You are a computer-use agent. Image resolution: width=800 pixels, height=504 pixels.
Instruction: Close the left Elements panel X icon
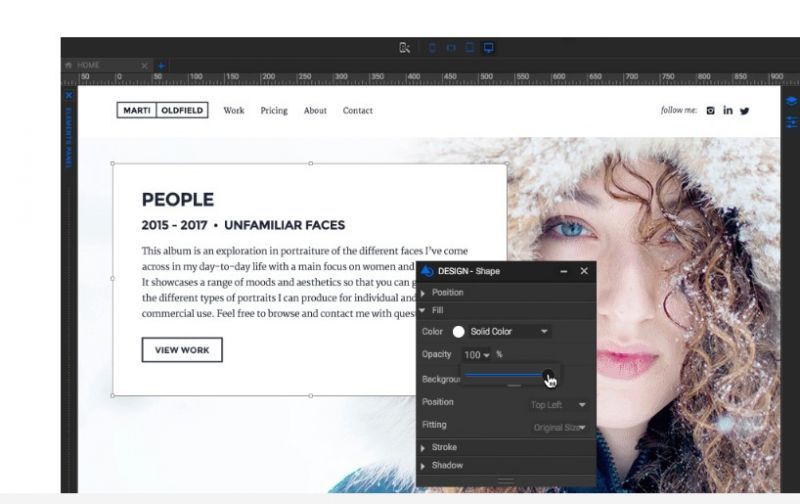pos(69,96)
